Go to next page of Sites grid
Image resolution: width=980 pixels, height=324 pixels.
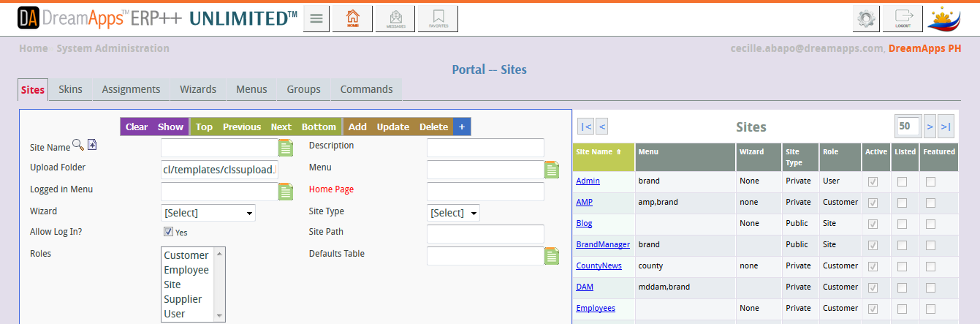point(930,127)
